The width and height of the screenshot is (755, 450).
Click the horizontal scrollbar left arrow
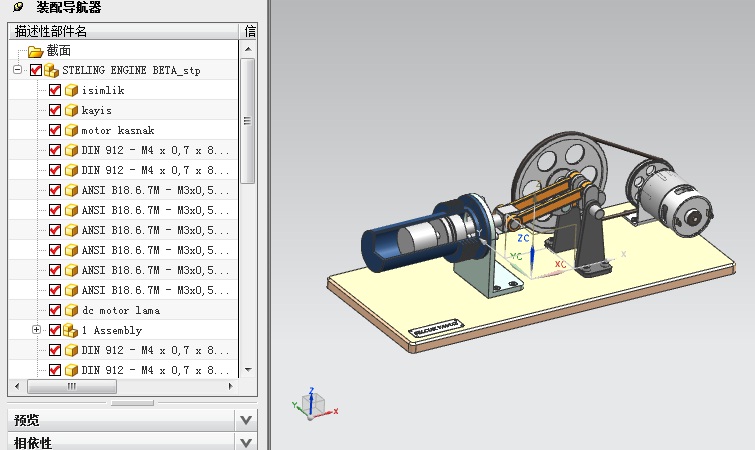pos(17,386)
